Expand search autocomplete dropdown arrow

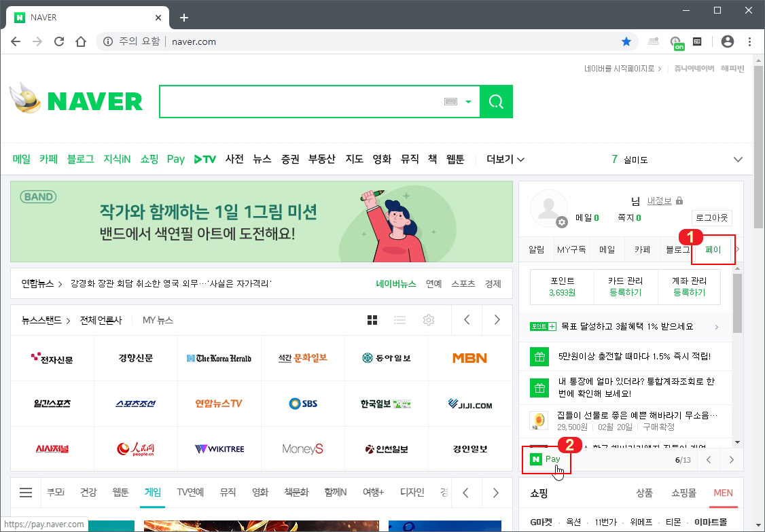click(468, 101)
